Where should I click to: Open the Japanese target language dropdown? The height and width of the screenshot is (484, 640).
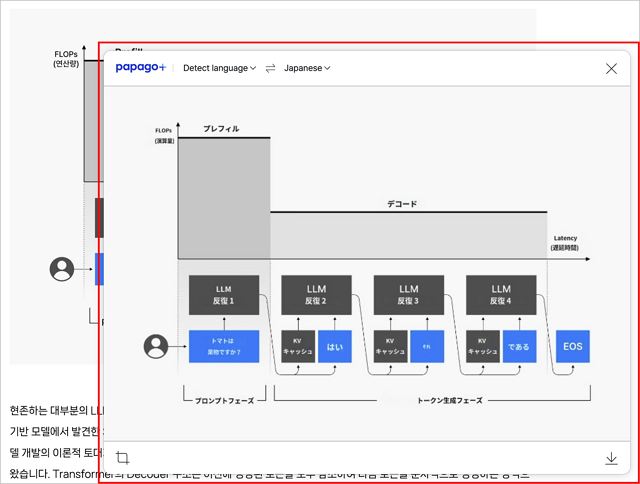tap(307, 68)
